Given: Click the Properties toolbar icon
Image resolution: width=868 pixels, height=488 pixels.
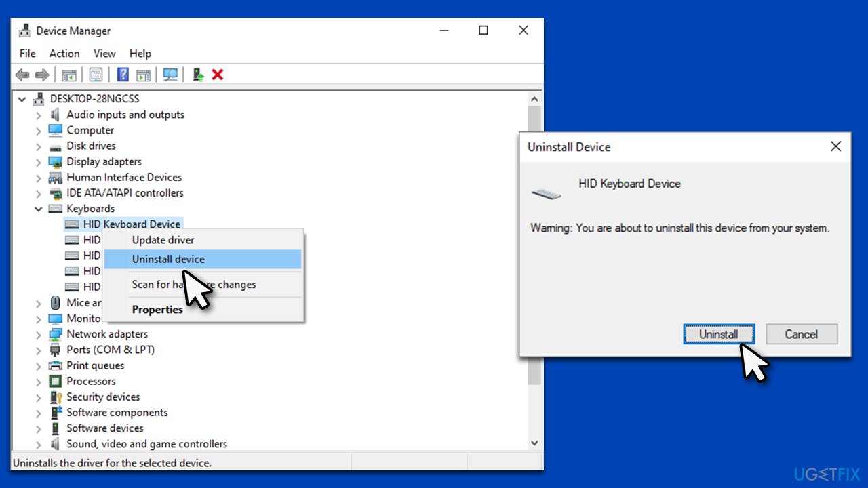Looking at the screenshot, I should pos(96,75).
